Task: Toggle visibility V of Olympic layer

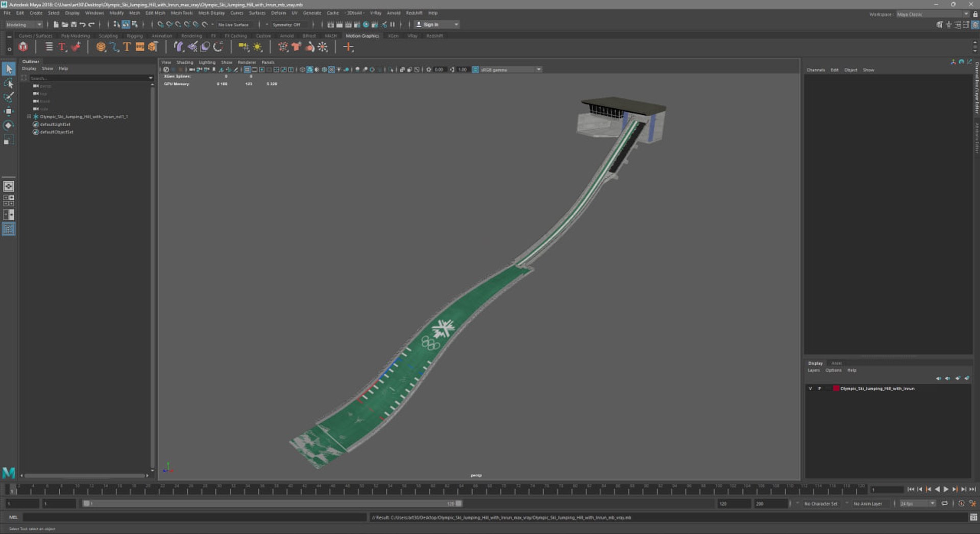Action: 810,389
